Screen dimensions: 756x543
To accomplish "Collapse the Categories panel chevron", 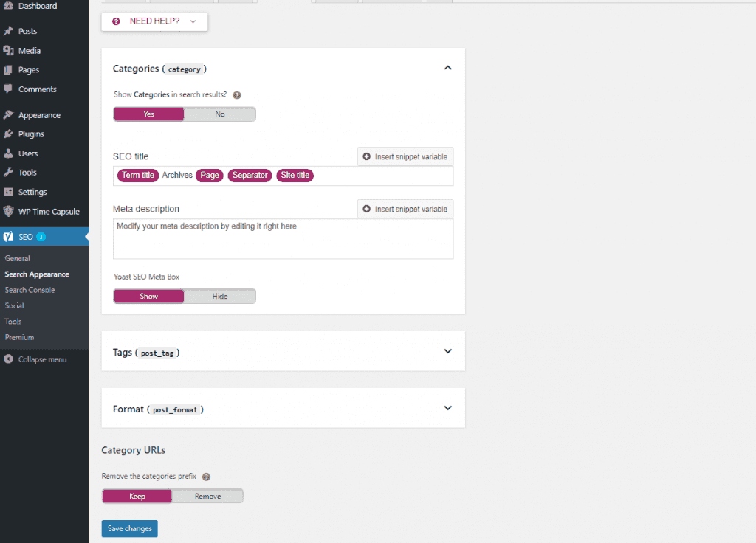I will tap(447, 67).
